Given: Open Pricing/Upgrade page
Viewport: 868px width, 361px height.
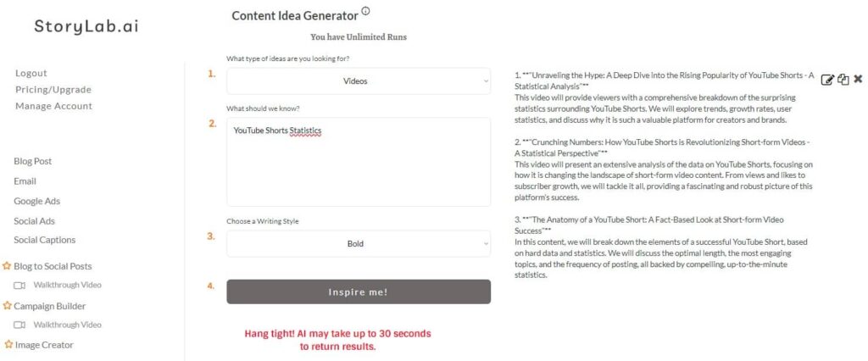Looking at the screenshot, I should click(x=53, y=90).
